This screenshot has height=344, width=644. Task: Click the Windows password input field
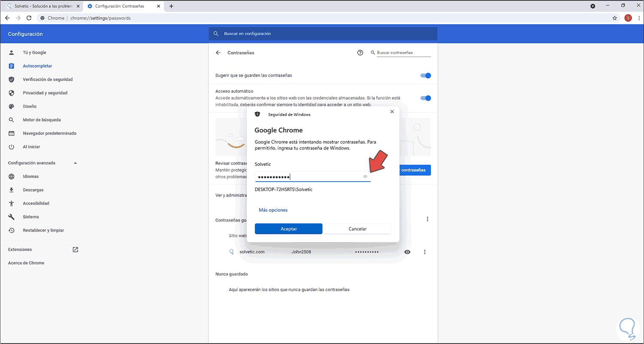[x=313, y=177]
